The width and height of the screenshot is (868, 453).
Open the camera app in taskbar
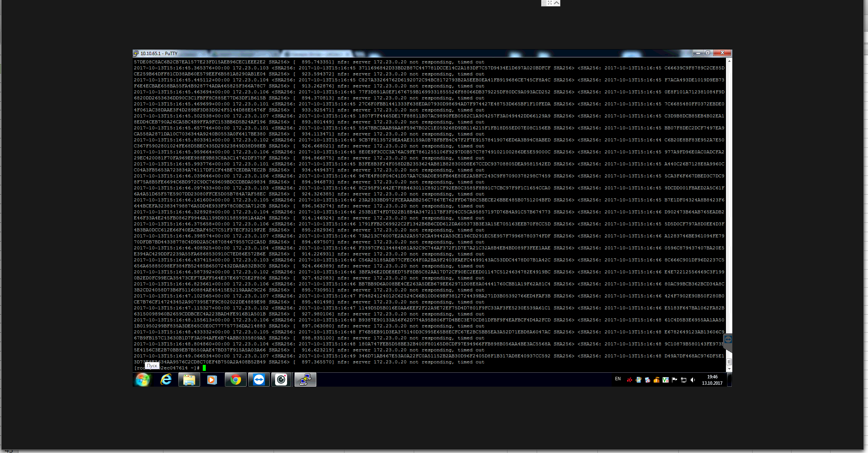tap(281, 379)
